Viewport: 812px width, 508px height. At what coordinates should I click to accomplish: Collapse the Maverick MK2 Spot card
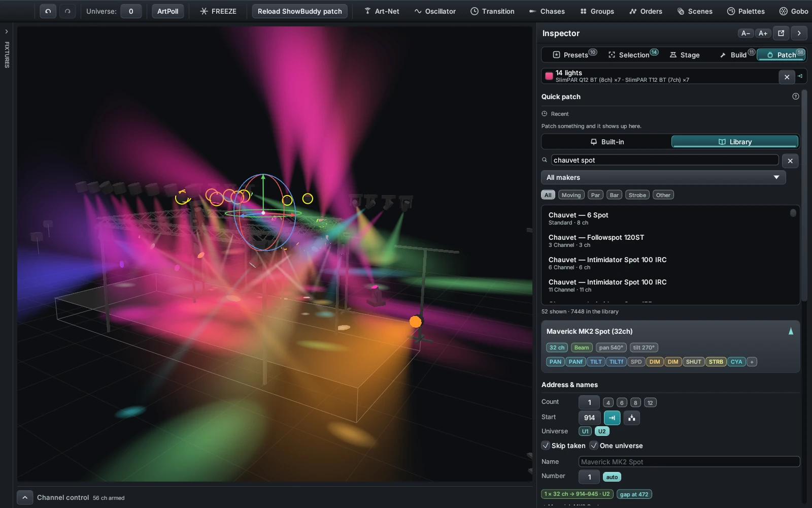coord(791,331)
